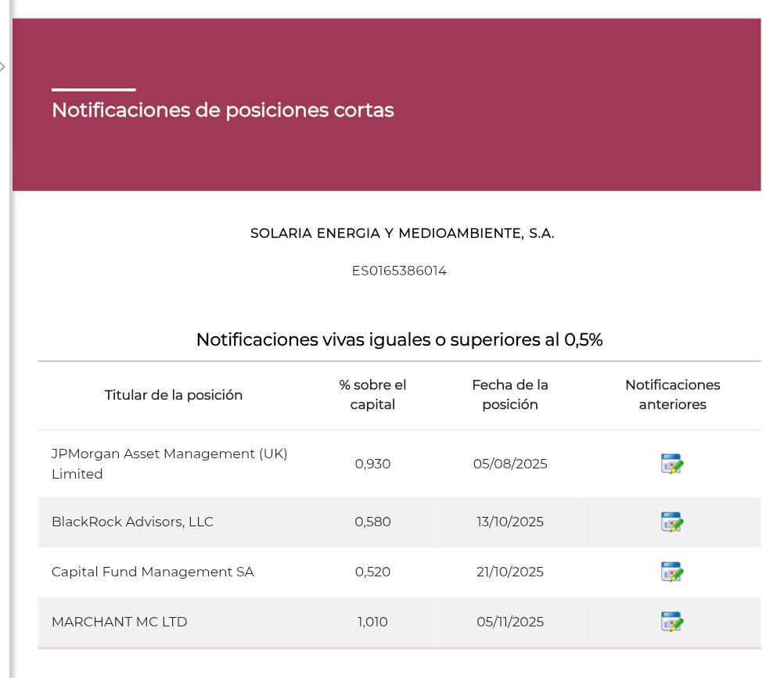Select the JPMorgan Asset Management (UK) Limited row
784x678 pixels.
coord(169,464)
